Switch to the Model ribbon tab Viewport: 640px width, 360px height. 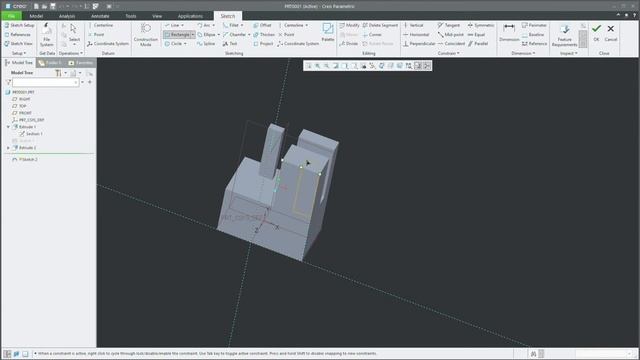pos(36,16)
